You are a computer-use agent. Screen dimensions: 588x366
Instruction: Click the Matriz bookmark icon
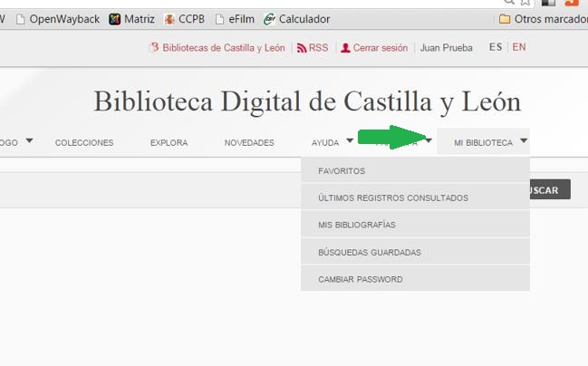(x=114, y=19)
